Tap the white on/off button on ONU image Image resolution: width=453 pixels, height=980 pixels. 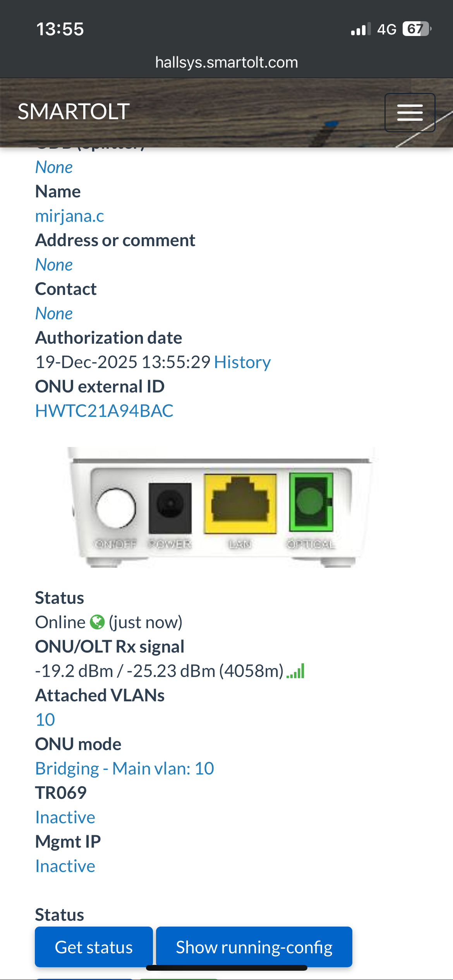click(x=116, y=508)
